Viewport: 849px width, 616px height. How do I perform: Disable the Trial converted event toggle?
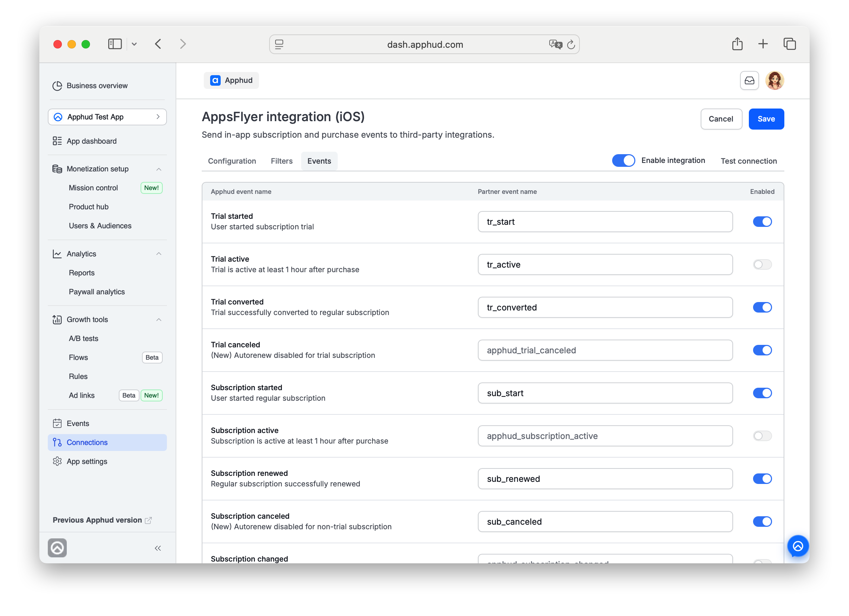762,307
